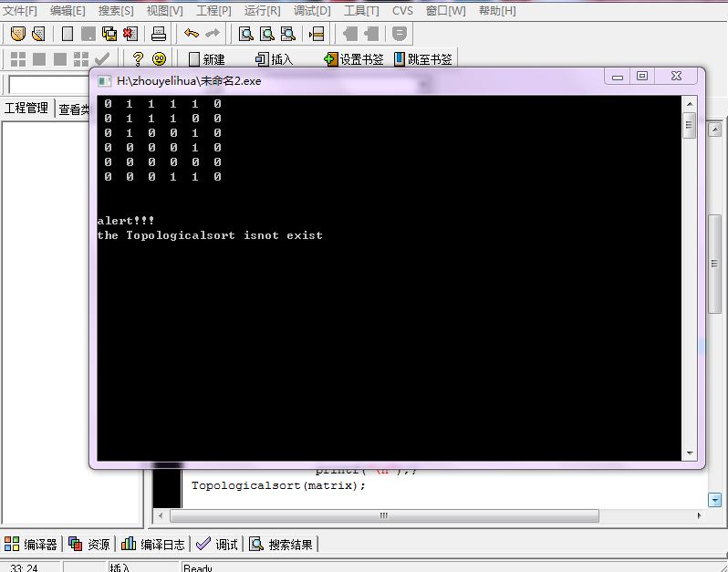This screenshot has width=728, height=572.
Task: Open the 工程[P] menu
Action: point(213,11)
